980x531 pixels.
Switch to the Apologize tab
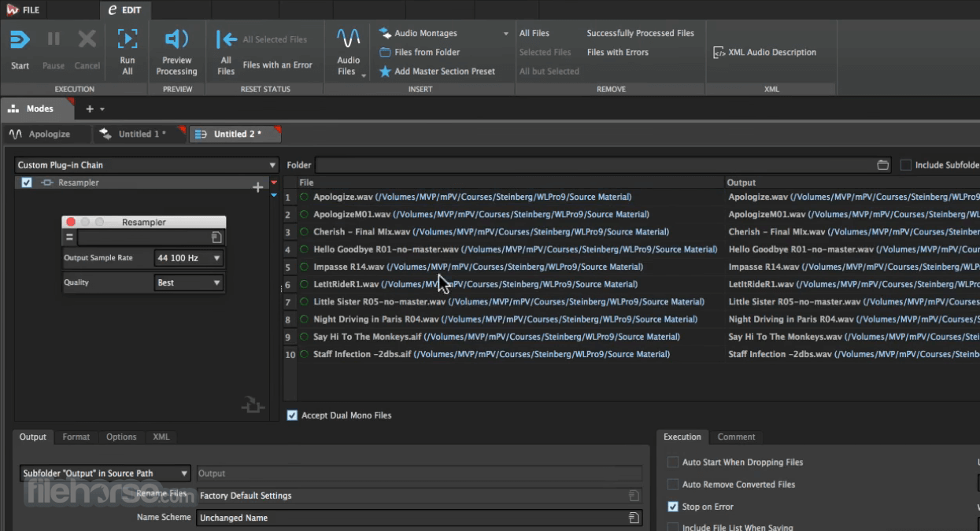pos(46,135)
